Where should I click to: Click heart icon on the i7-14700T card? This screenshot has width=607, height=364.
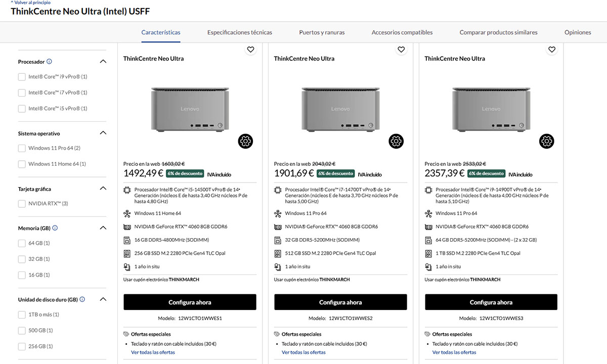click(401, 50)
